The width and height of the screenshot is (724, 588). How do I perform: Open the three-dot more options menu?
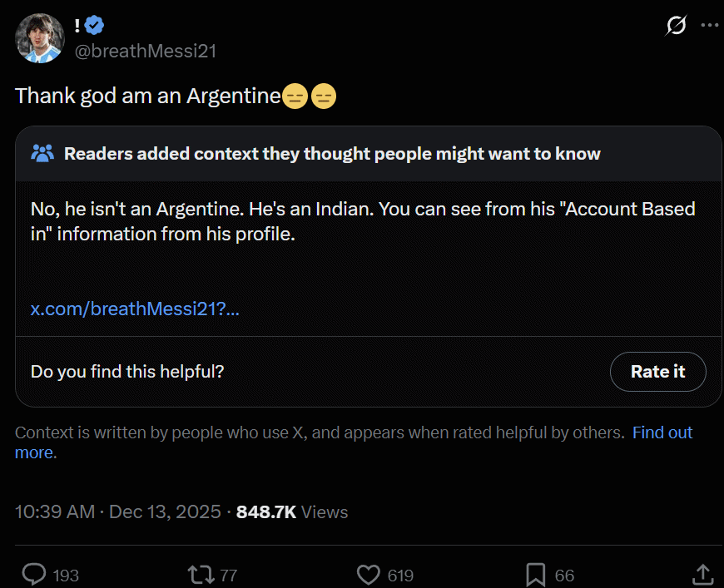pos(709,25)
